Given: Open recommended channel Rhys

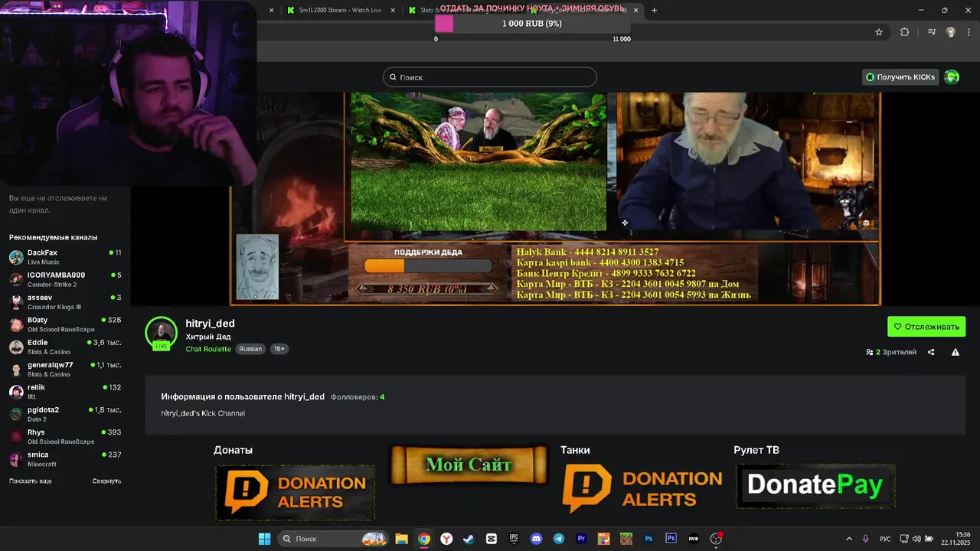Looking at the screenshot, I should pyautogui.click(x=65, y=436).
